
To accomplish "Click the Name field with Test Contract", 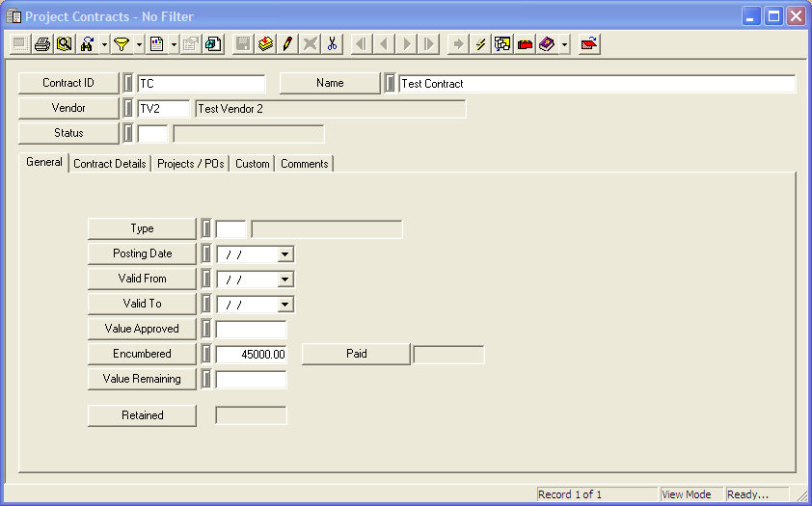I will pyautogui.click(x=597, y=84).
